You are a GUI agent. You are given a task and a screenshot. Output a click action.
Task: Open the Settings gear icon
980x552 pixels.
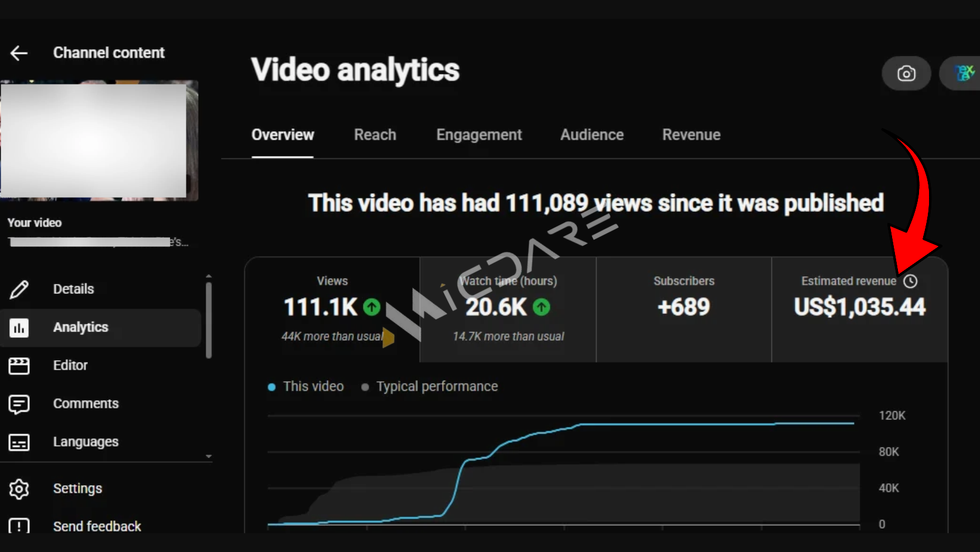pyautogui.click(x=19, y=489)
